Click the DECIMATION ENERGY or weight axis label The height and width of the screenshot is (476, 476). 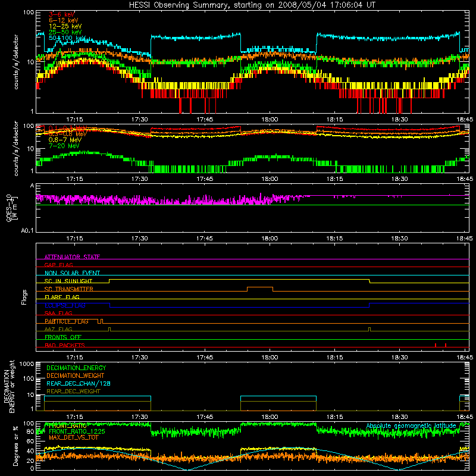click(x=9, y=386)
